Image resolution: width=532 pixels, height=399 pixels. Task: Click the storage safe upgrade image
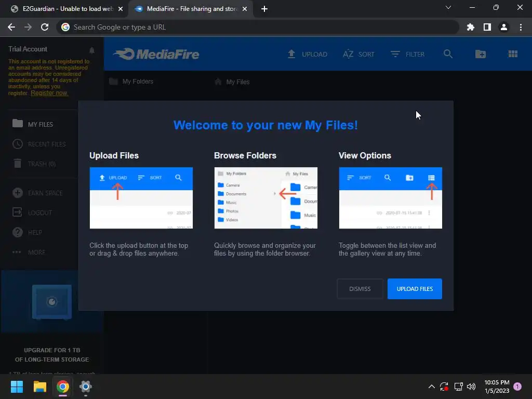(52, 302)
